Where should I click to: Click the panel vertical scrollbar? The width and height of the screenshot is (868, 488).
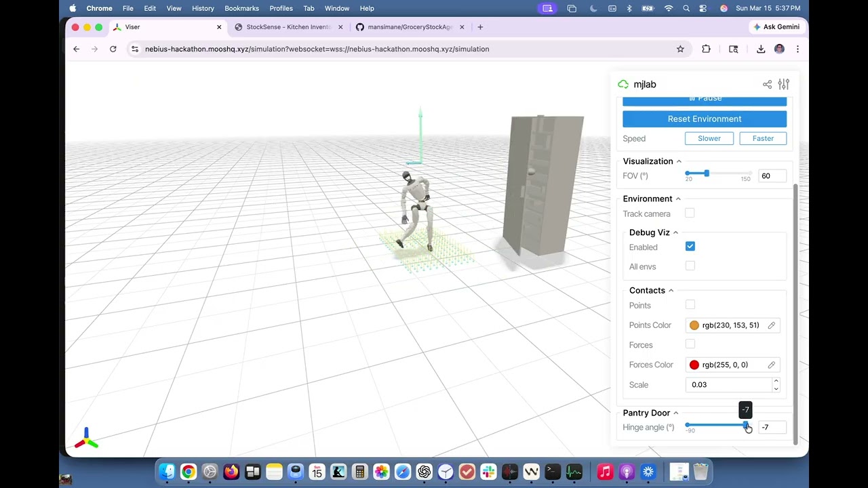click(795, 313)
